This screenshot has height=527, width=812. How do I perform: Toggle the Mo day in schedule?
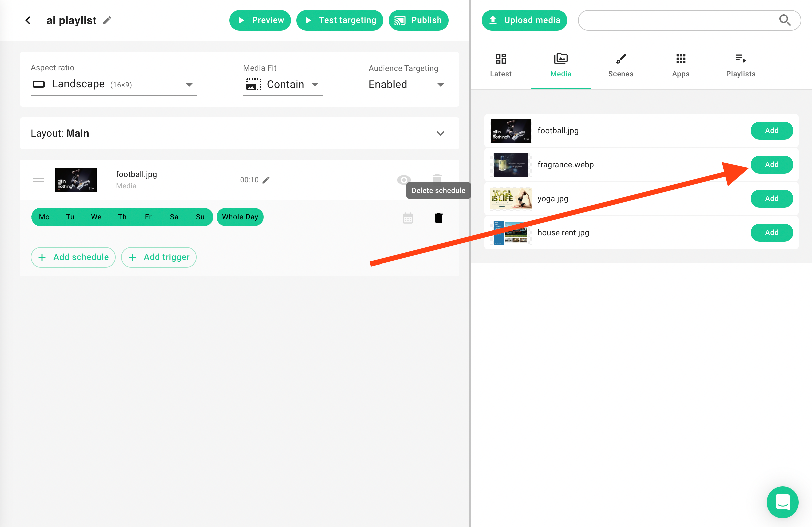tap(44, 217)
